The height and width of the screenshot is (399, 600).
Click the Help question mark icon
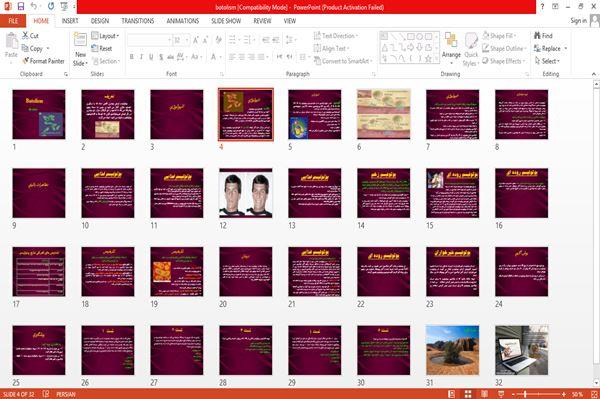coord(542,7)
